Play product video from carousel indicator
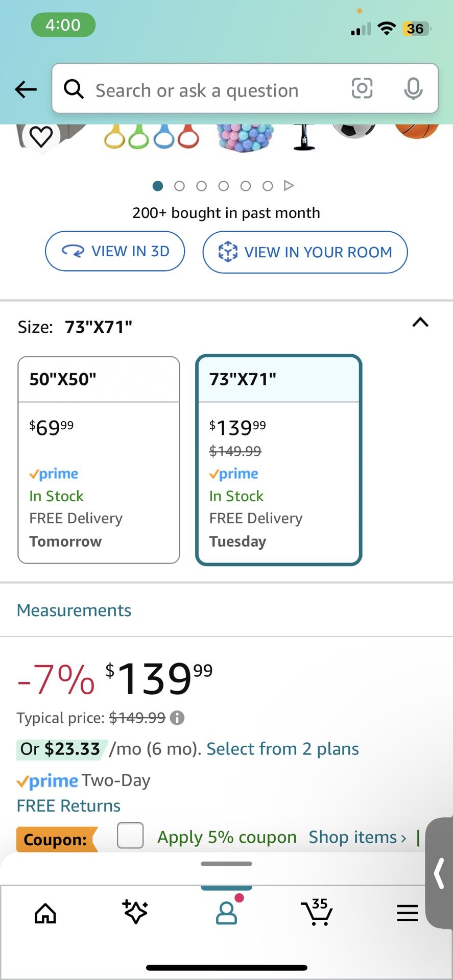 click(x=289, y=185)
